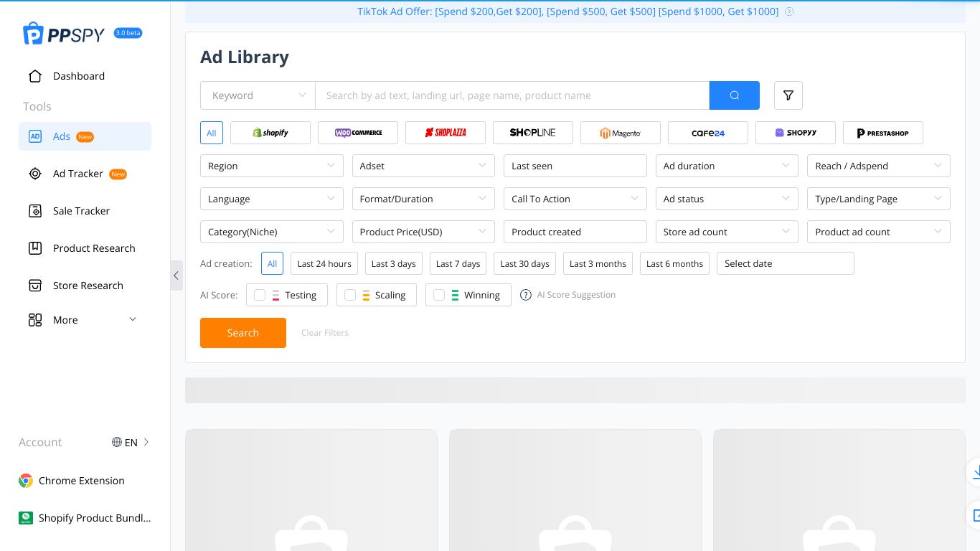Click the blue magnifier search icon button
The width and height of the screenshot is (980, 551).
tap(734, 95)
